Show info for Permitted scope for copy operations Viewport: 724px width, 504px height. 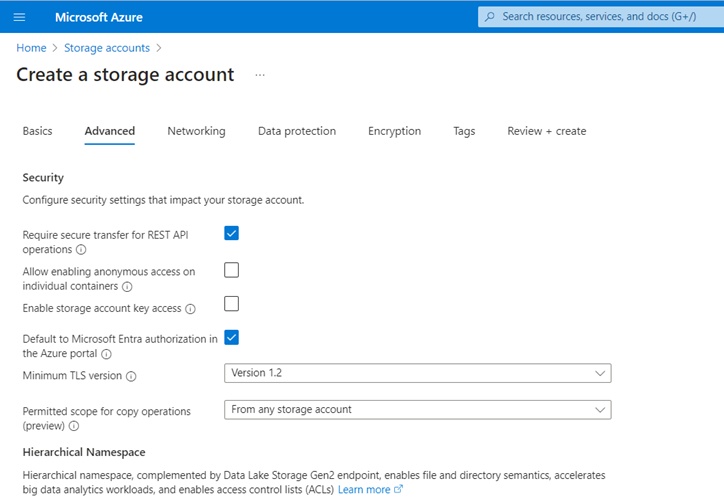74,426
